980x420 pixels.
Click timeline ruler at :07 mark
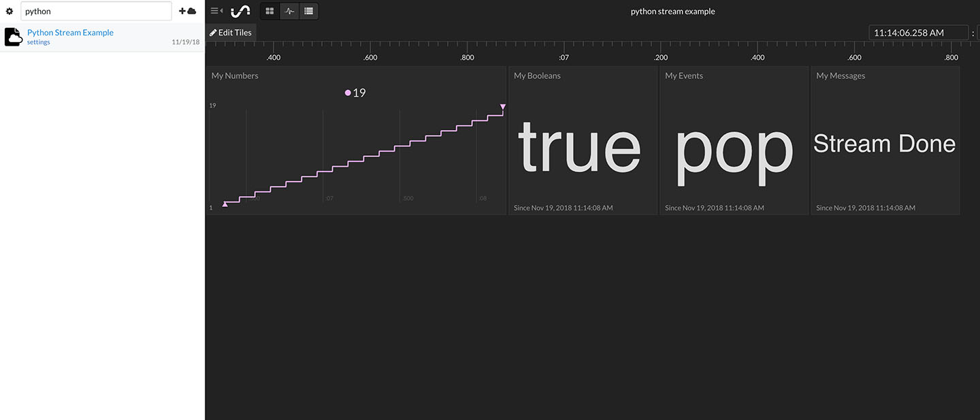(x=563, y=57)
